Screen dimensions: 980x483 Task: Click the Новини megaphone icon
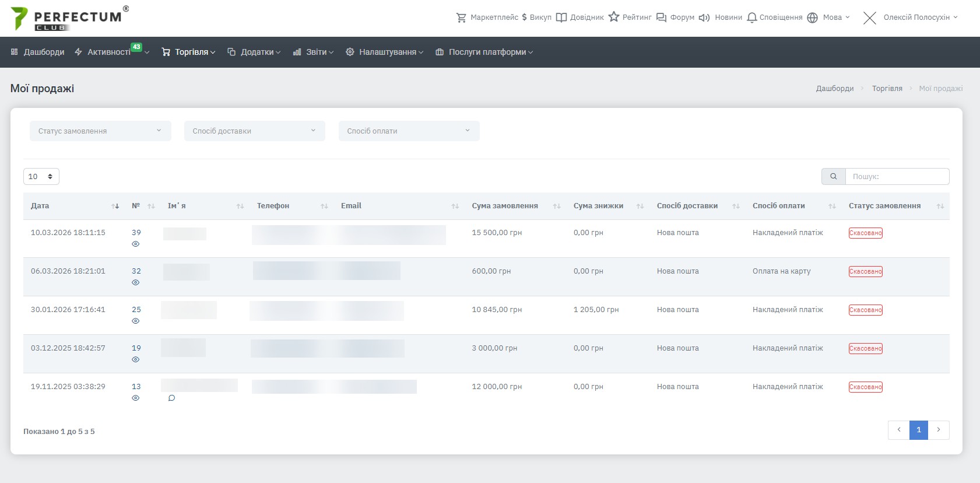(704, 17)
